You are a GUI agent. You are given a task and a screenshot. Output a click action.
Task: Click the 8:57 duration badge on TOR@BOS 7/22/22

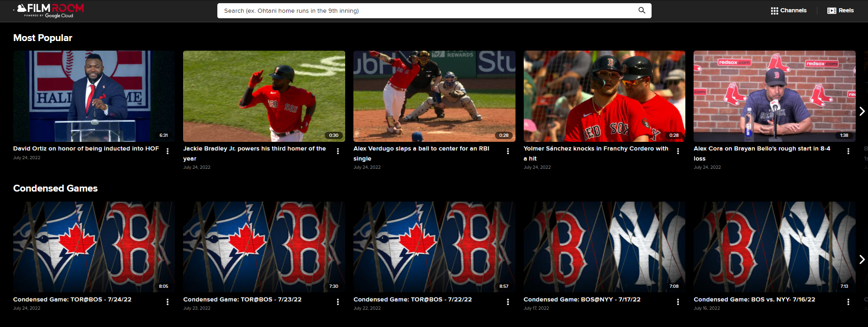pos(504,286)
